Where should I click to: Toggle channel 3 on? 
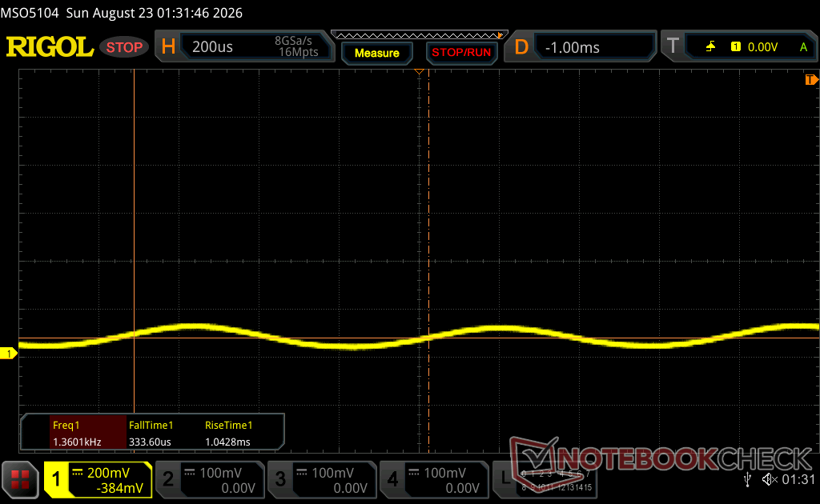point(280,479)
